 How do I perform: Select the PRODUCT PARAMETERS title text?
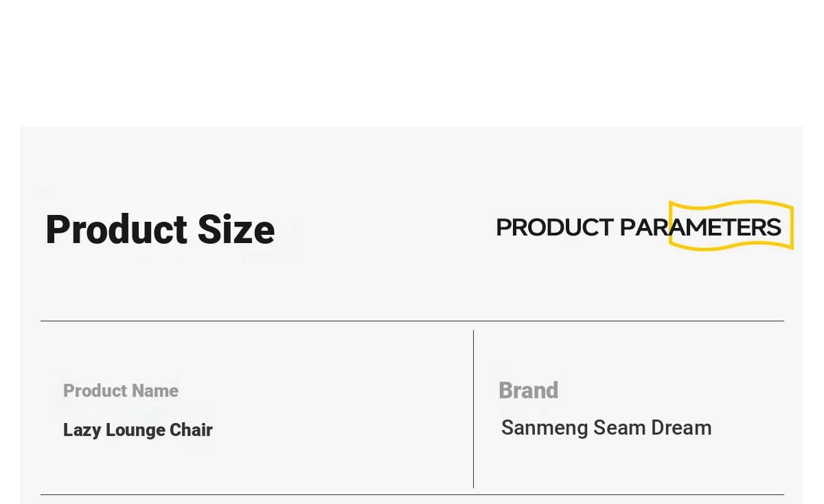pyautogui.click(x=639, y=227)
